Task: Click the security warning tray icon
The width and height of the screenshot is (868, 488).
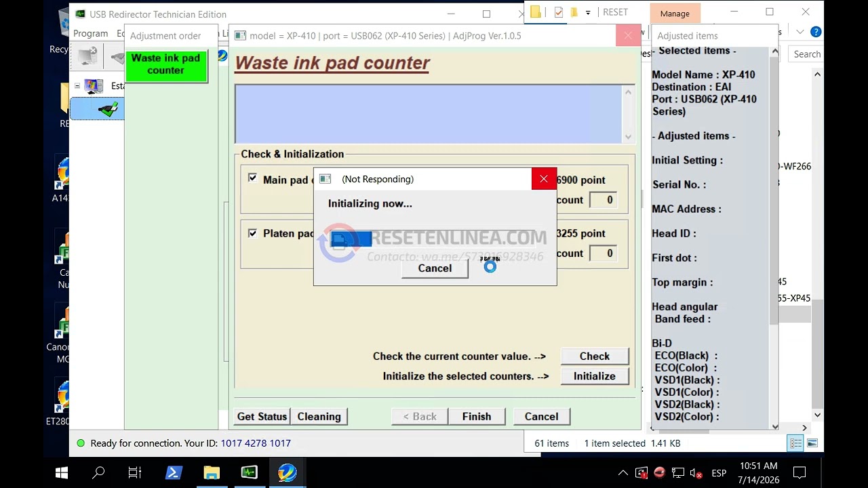Action: click(642, 473)
